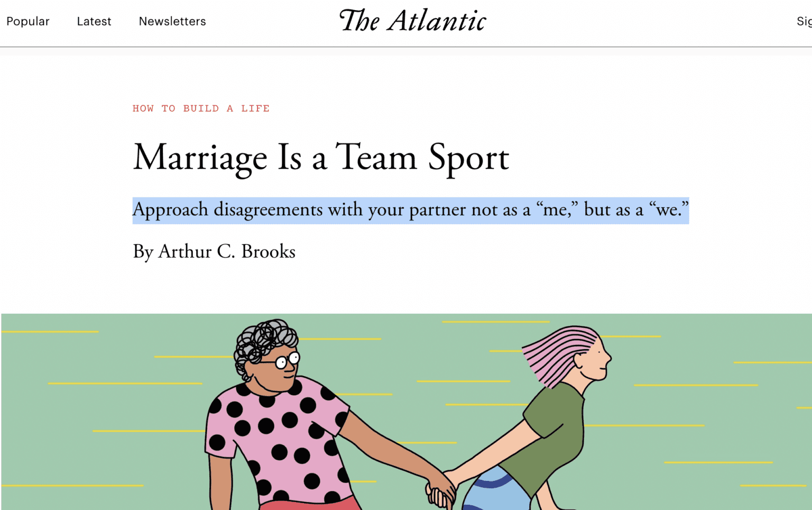Click the word Marriage in the headline
This screenshot has height=510, width=812.
200,158
